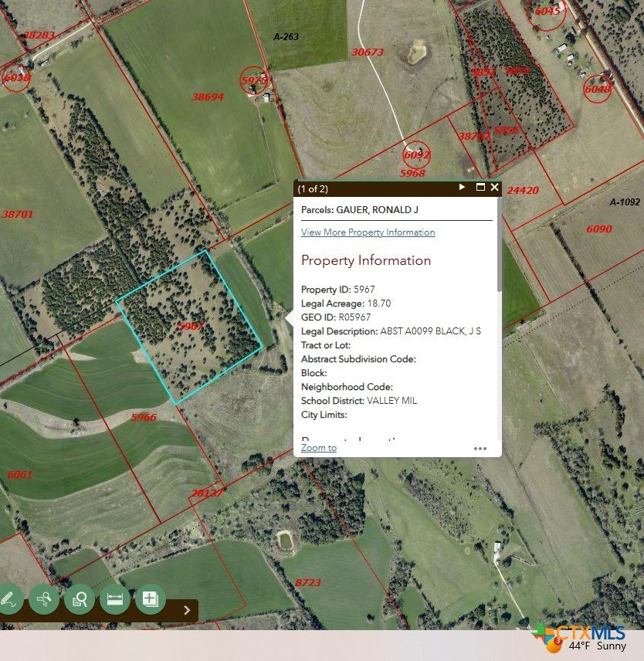Click parcel label 38694 on map
Viewport: 644px width, 661px height.
click(x=208, y=97)
